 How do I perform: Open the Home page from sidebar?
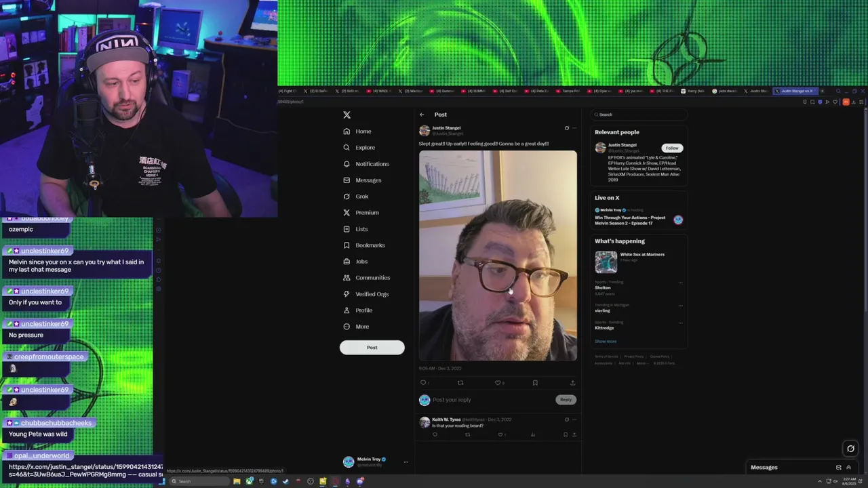coord(357,131)
